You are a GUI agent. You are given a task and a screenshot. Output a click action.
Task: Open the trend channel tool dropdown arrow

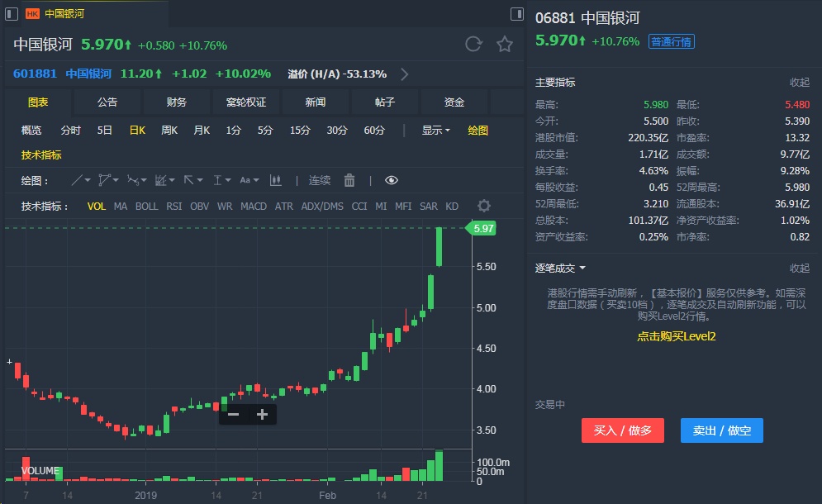(x=172, y=180)
